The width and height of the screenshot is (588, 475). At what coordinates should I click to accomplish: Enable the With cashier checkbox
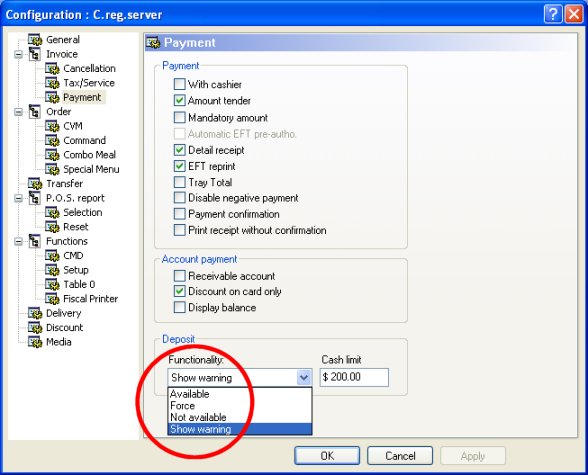(180, 84)
